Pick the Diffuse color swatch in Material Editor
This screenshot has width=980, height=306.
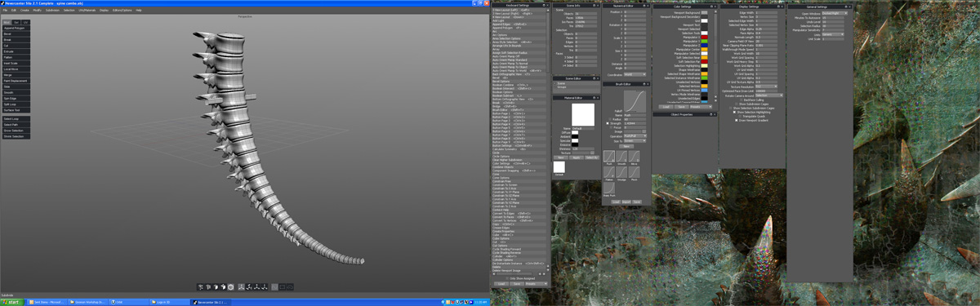tap(574, 132)
